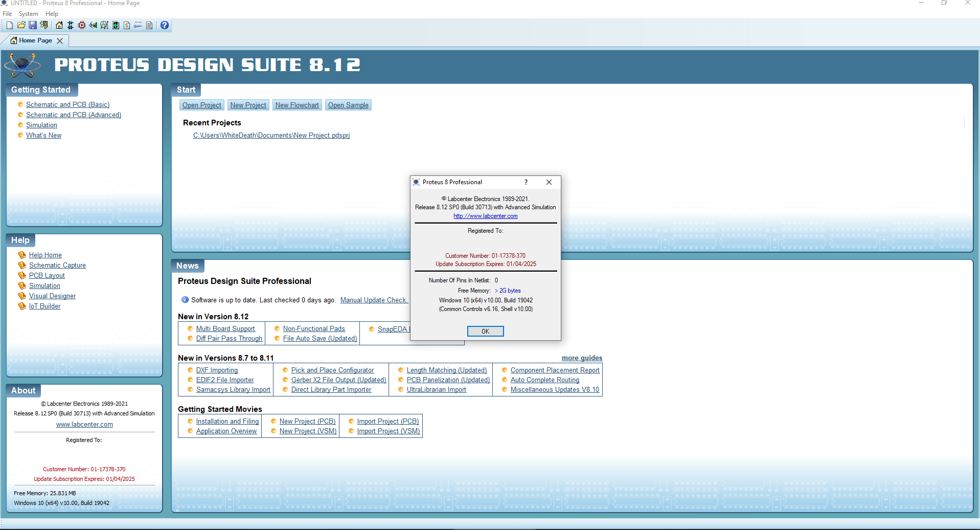
Task: Click the Customer Number text in dialog
Action: coord(485,256)
